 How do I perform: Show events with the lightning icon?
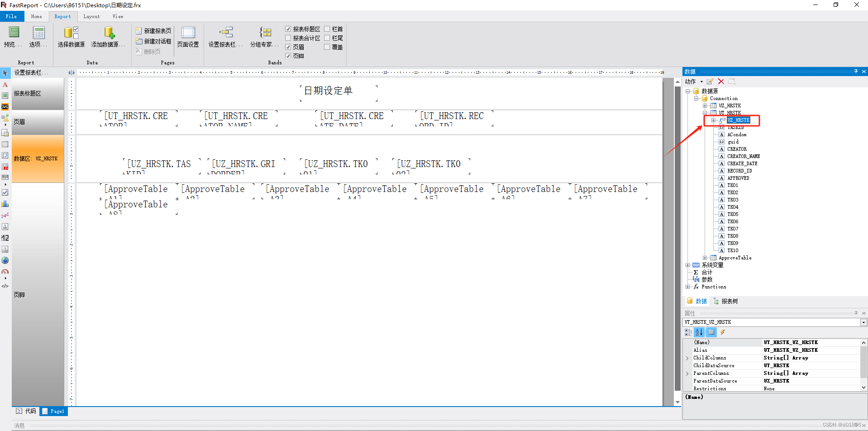pos(723,332)
